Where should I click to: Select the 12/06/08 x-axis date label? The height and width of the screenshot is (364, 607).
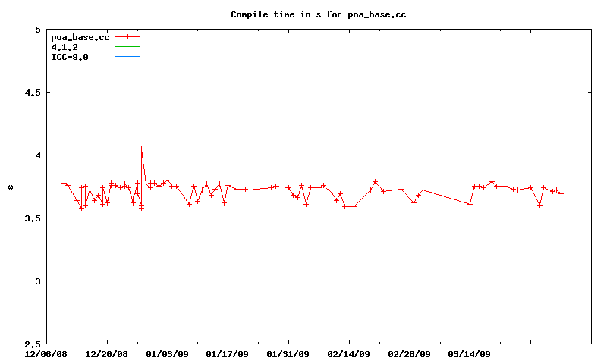(46, 353)
